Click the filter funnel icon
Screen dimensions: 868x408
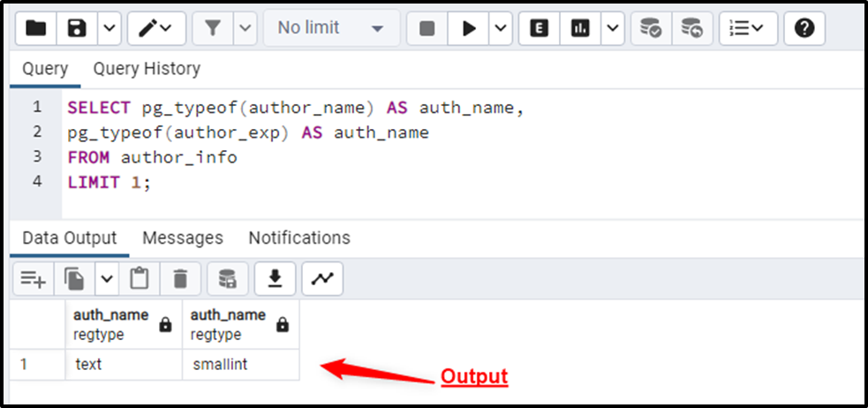pyautogui.click(x=213, y=28)
